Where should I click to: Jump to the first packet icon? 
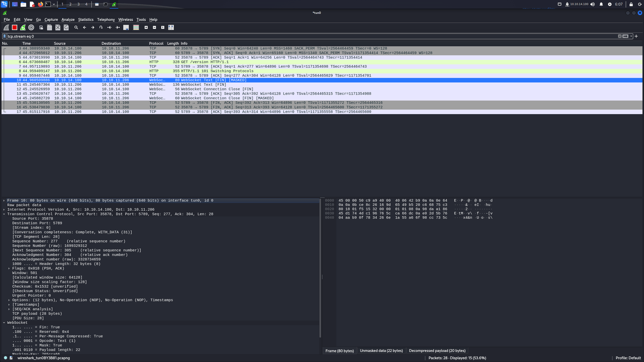(x=109, y=28)
